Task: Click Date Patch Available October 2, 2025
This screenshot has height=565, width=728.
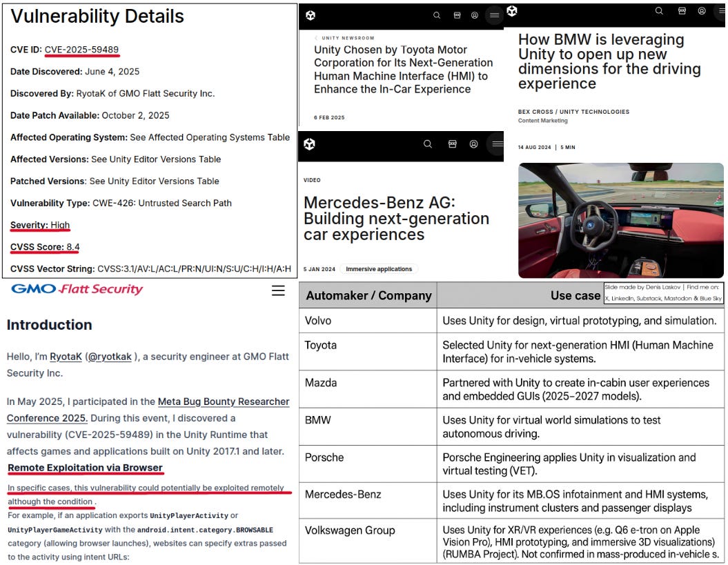Action: tap(90, 115)
